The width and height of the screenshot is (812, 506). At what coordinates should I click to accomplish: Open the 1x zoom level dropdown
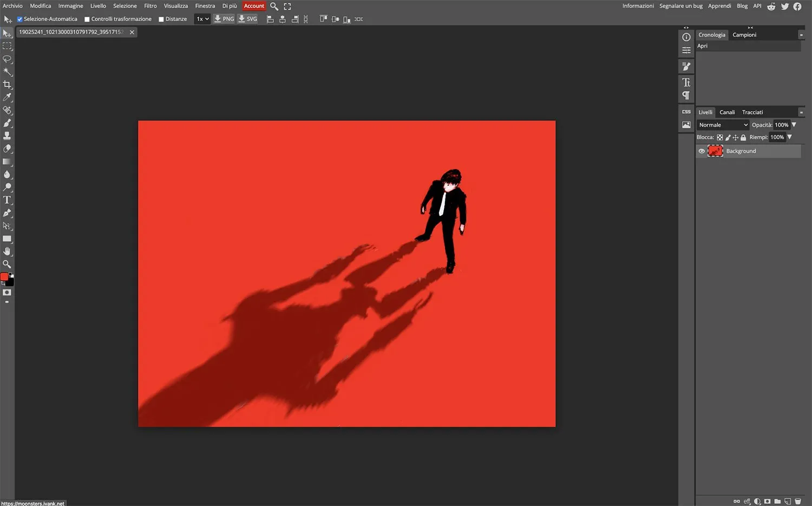[202, 18]
